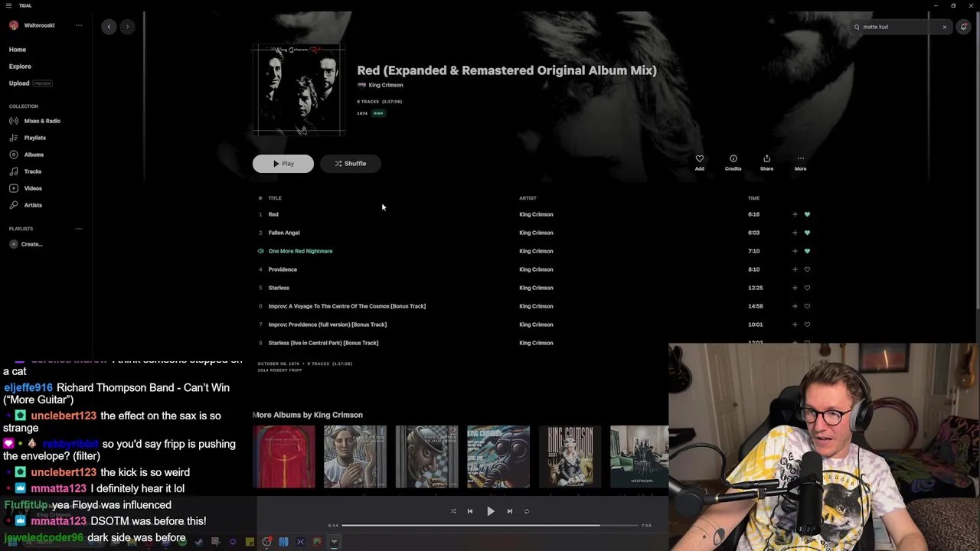Open King Crimson artist on the Starless row
980x551 pixels.
point(536,288)
